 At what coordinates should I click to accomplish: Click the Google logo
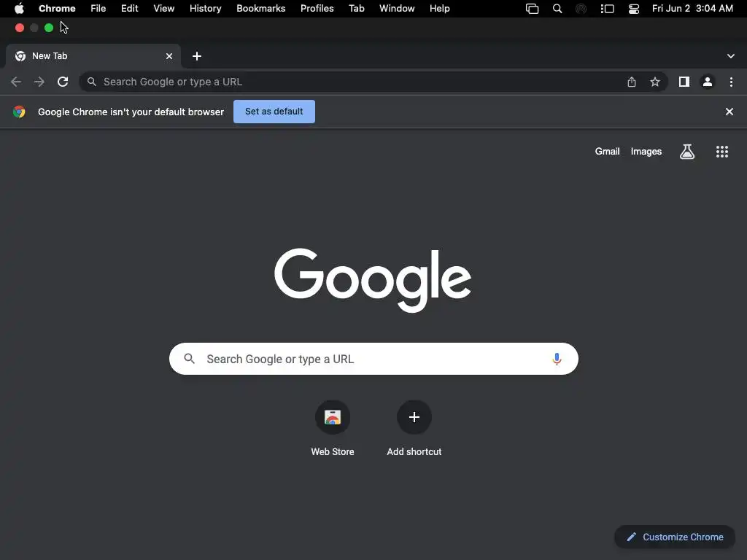coord(373,280)
